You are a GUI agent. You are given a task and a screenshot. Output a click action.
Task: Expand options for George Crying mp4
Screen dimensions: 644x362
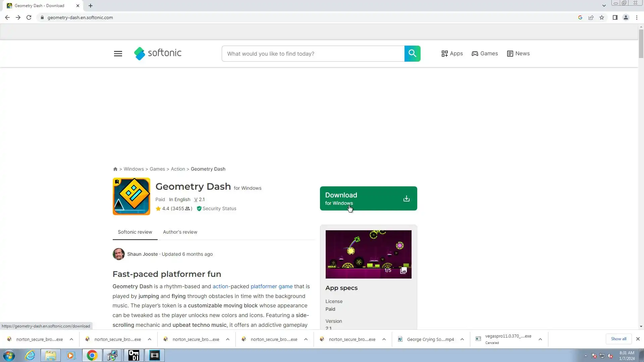tap(462, 339)
